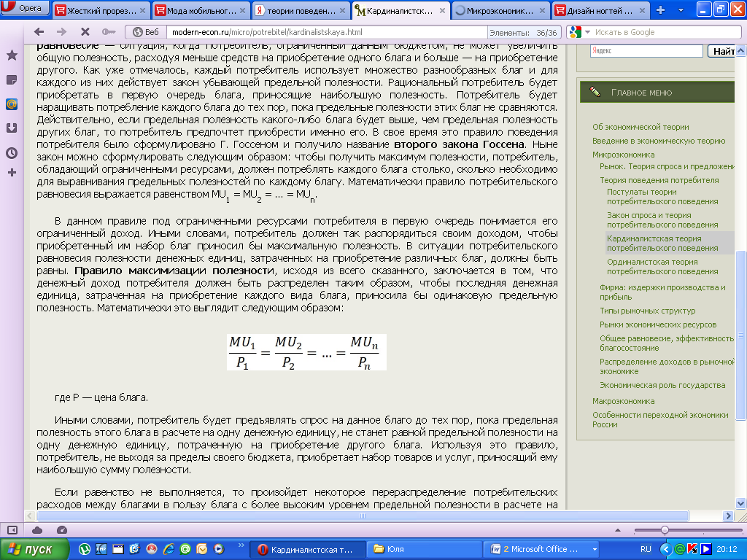Close the Жесткий прорез… tab
The width and height of the screenshot is (747, 560).
(143, 10)
